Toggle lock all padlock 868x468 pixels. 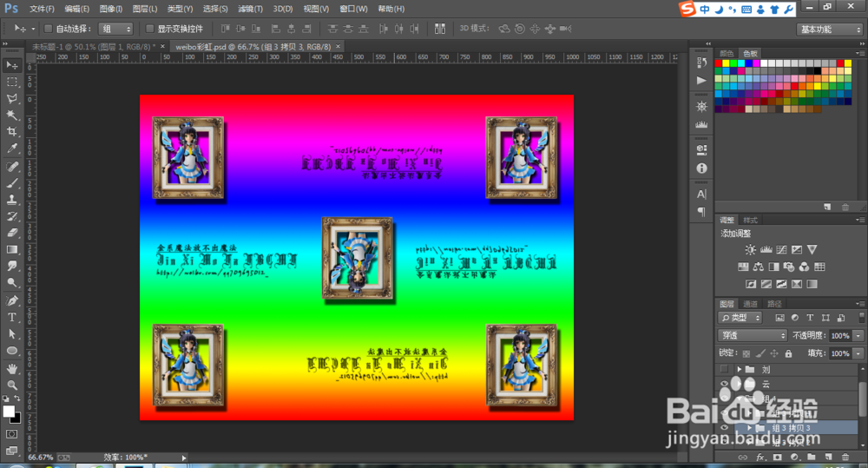pyautogui.click(x=788, y=353)
